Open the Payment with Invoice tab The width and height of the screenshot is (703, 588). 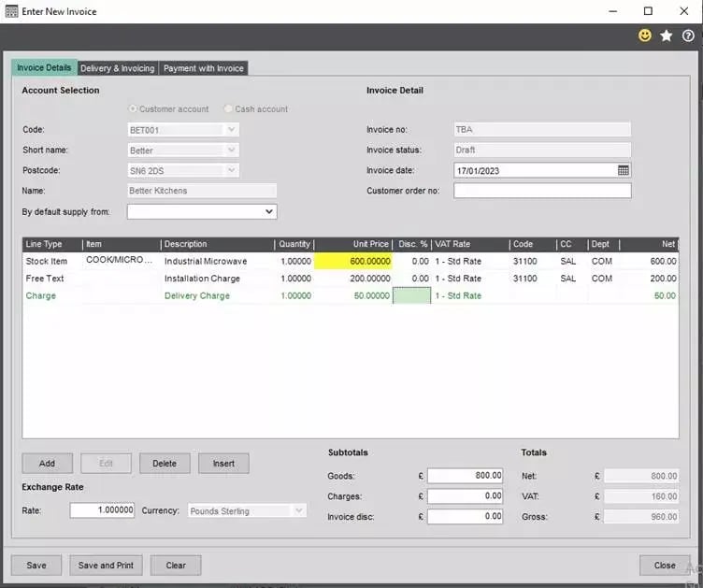pyautogui.click(x=204, y=68)
